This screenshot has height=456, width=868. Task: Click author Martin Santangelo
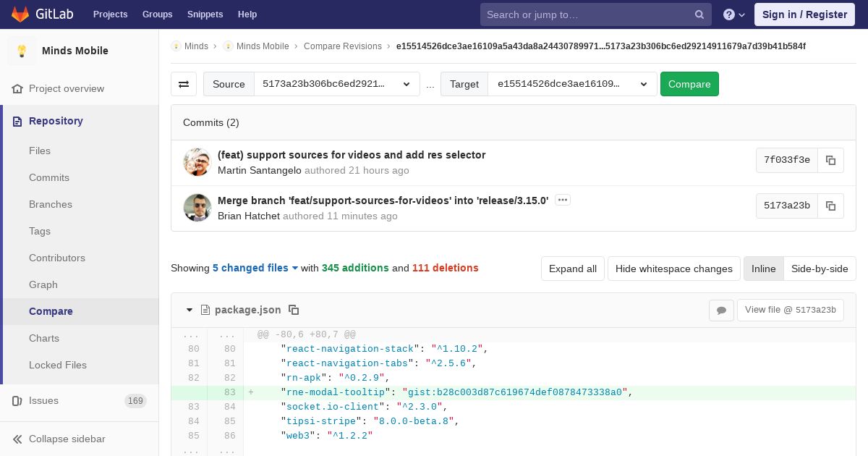click(x=260, y=170)
